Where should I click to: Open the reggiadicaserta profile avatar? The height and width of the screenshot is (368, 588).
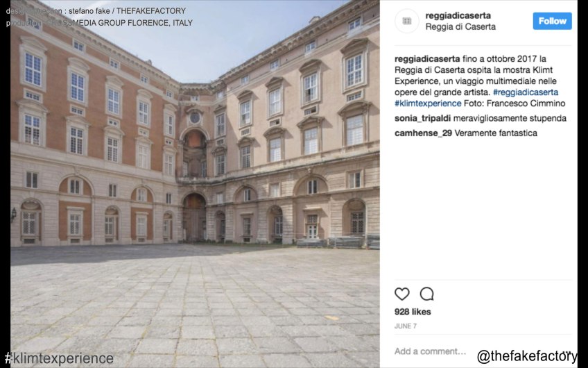point(407,21)
